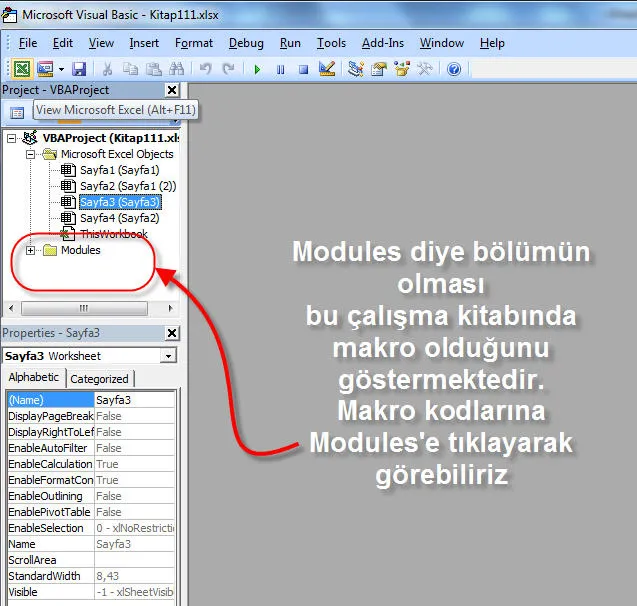Click the (Name) property value field

point(135,400)
